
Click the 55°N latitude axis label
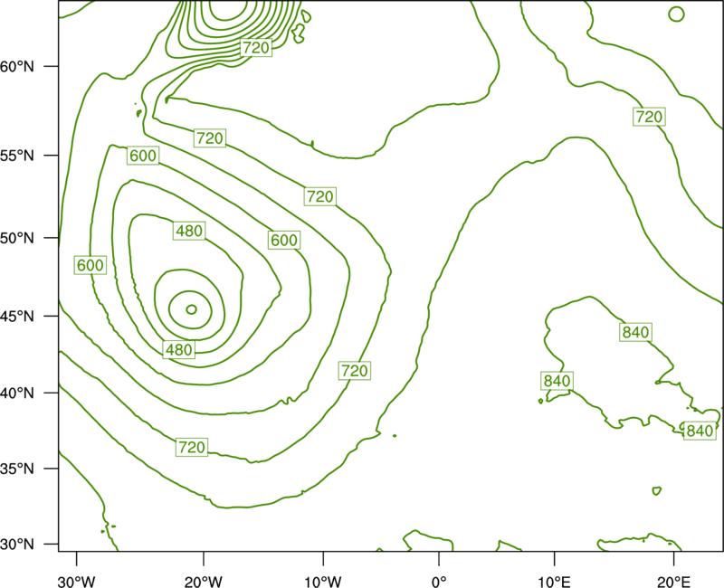(16, 156)
